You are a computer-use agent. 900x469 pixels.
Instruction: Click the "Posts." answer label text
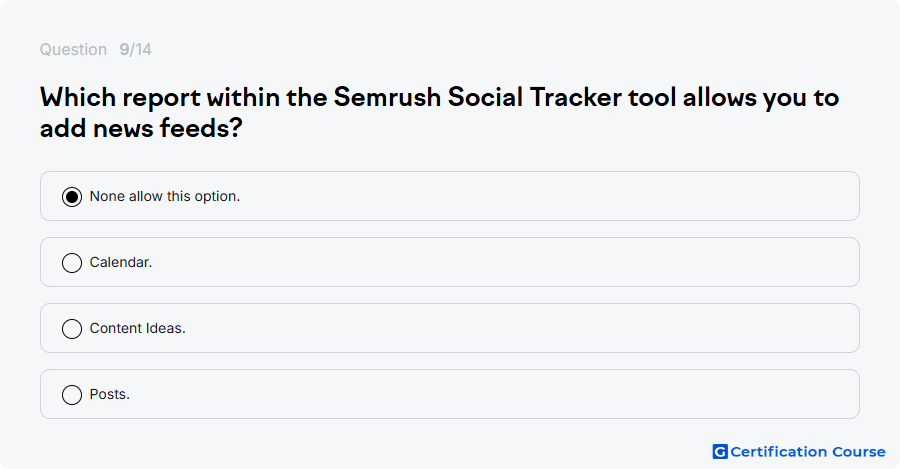(x=110, y=394)
